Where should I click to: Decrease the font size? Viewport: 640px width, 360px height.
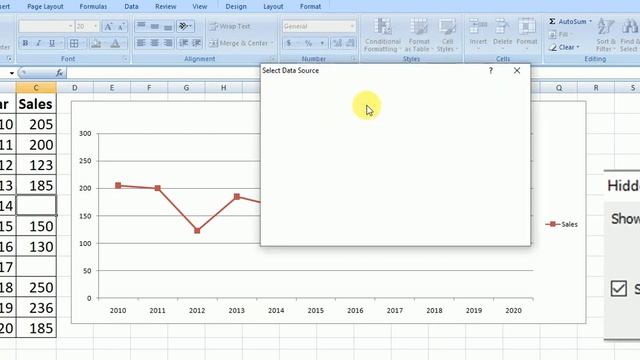point(121,27)
